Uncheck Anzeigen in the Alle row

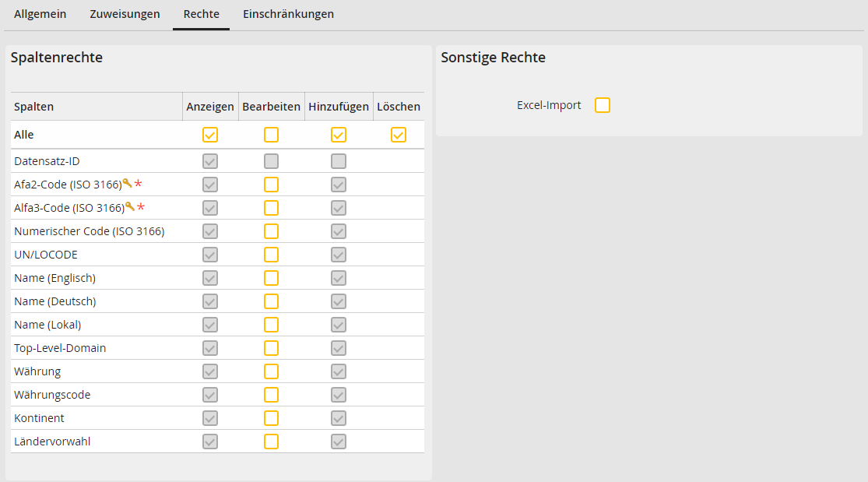[x=209, y=134]
